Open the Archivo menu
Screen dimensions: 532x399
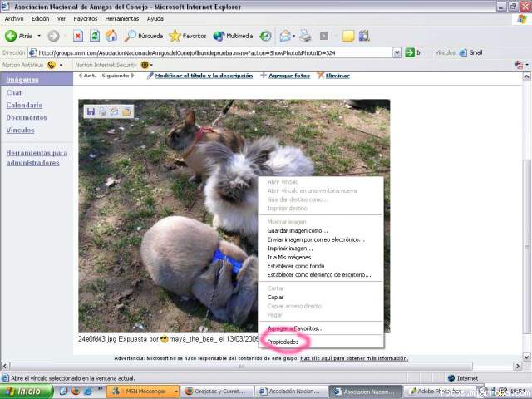tap(14, 18)
